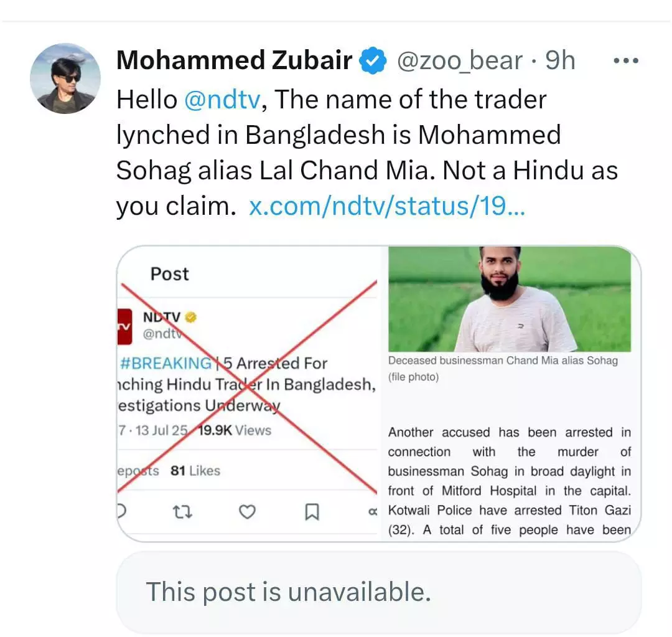This screenshot has width=672, height=637.
Task: Click the reply icon at the left edge
Action: click(122, 512)
